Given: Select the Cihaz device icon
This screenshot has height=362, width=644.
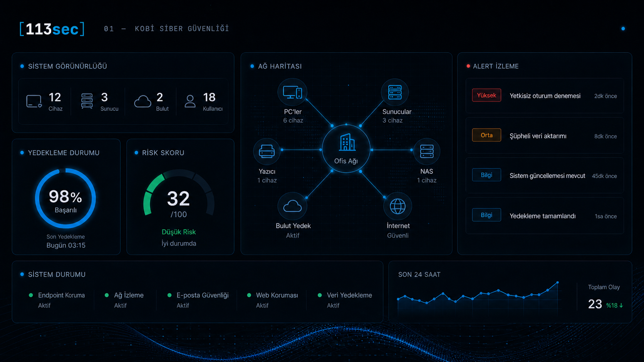Looking at the screenshot, I should [34, 102].
